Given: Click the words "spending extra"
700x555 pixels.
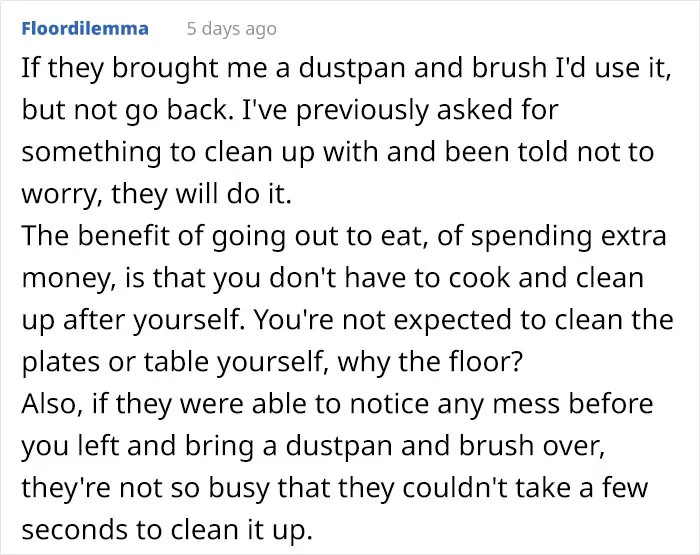Looking at the screenshot, I should (568, 236).
